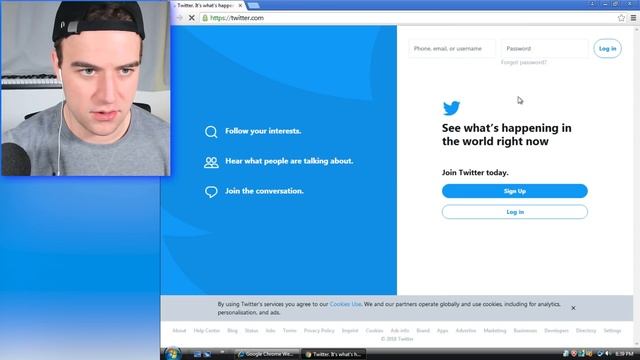Open the Apps footer link
The width and height of the screenshot is (640, 360).
point(442,331)
